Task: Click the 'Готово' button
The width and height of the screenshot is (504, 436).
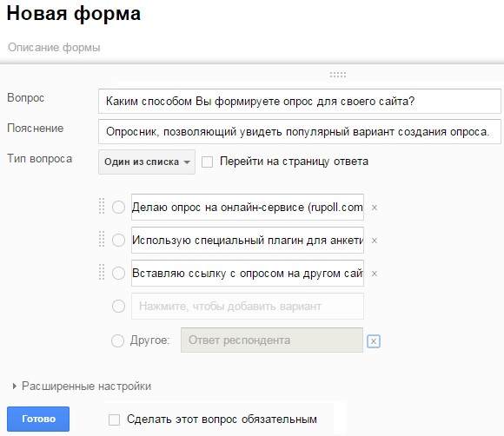Action: tap(38, 419)
